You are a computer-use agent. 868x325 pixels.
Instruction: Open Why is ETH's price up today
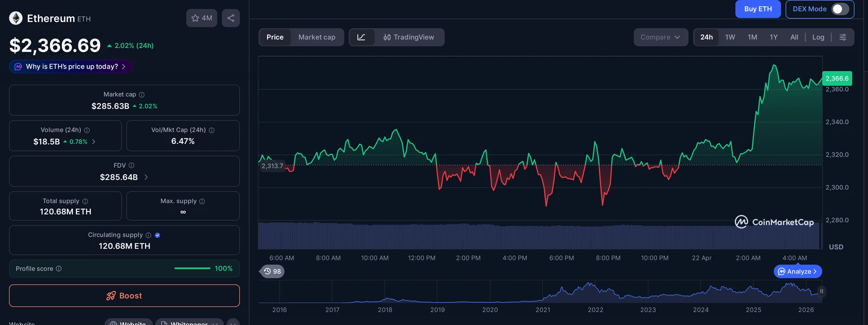pos(71,66)
